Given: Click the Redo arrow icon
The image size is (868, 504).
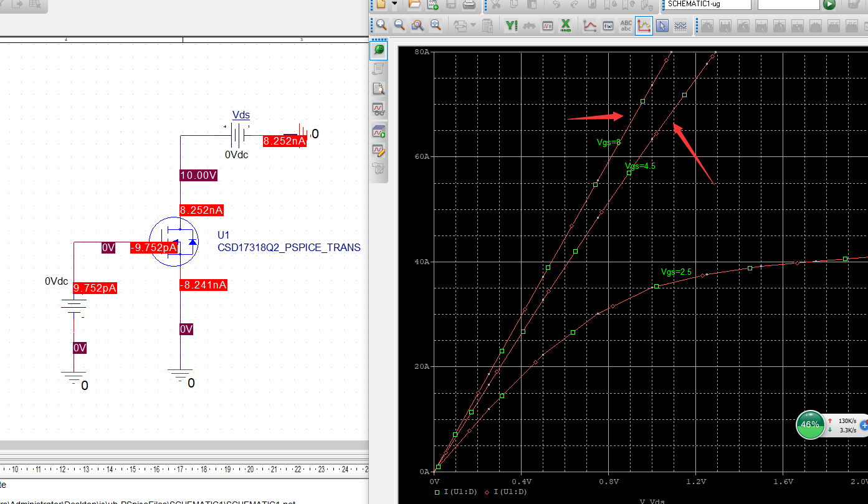Looking at the screenshot, I should (x=573, y=4).
